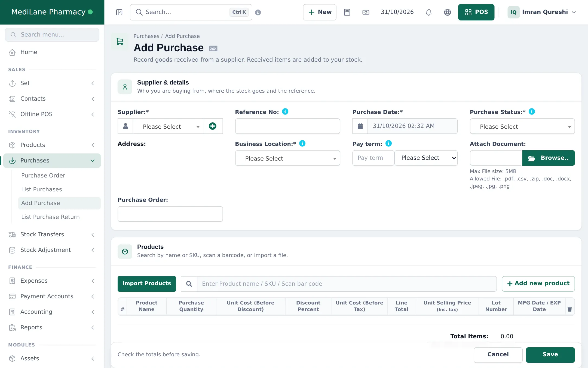The height and width of the screenshot is (368, 588).
Task: Click the cash register icon in header
Action: 366,12
